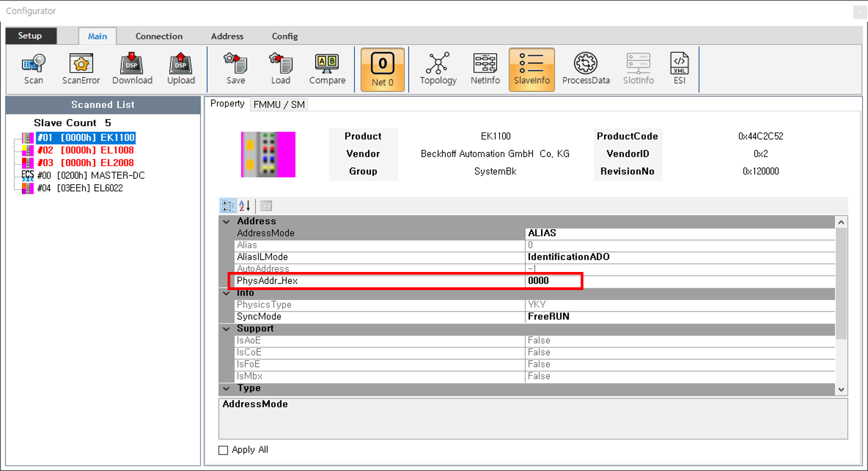This screenshot has height=471, width=868.
Task: Select the SlaveInfo view
Action: click(x=532, y=70)
